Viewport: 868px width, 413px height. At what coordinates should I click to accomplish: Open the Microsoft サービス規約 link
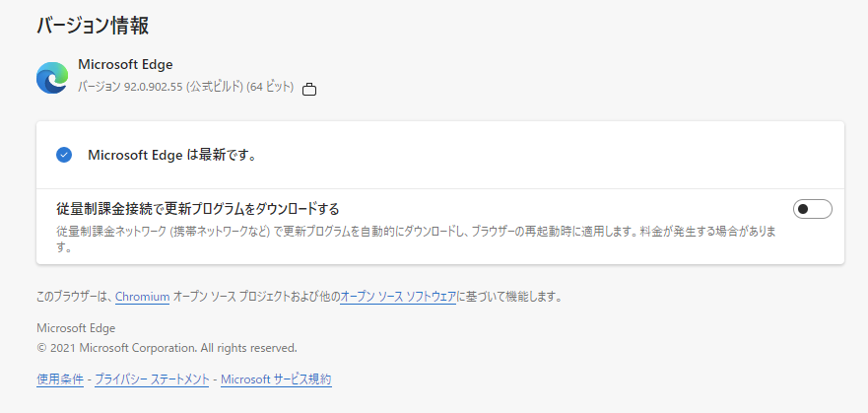coord(276,379)
